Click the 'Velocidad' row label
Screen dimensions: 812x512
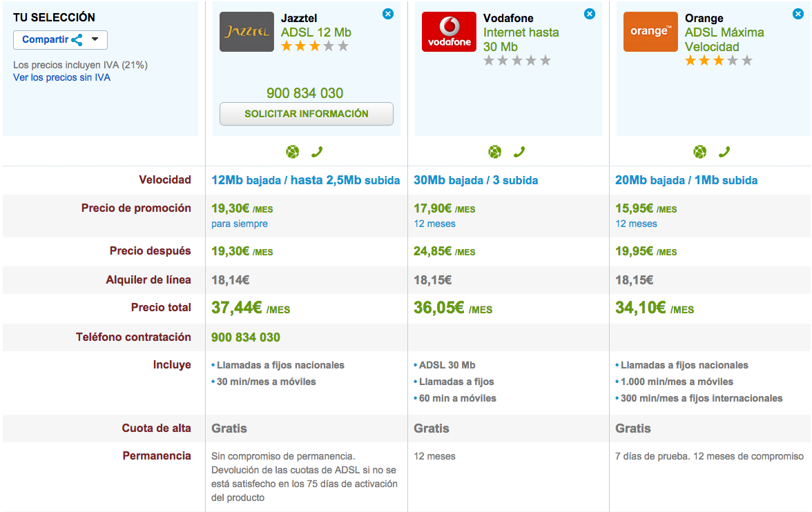164,179
